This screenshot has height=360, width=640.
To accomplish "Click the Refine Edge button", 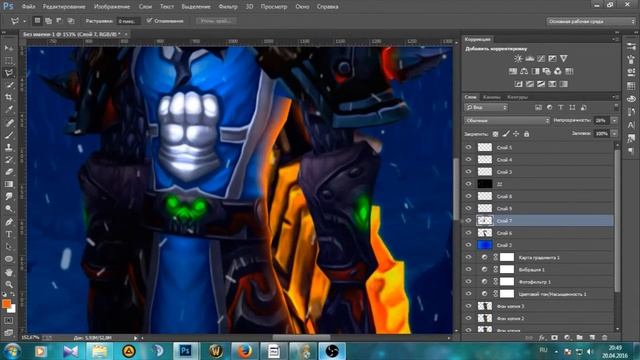I will [x=216, y=21].
